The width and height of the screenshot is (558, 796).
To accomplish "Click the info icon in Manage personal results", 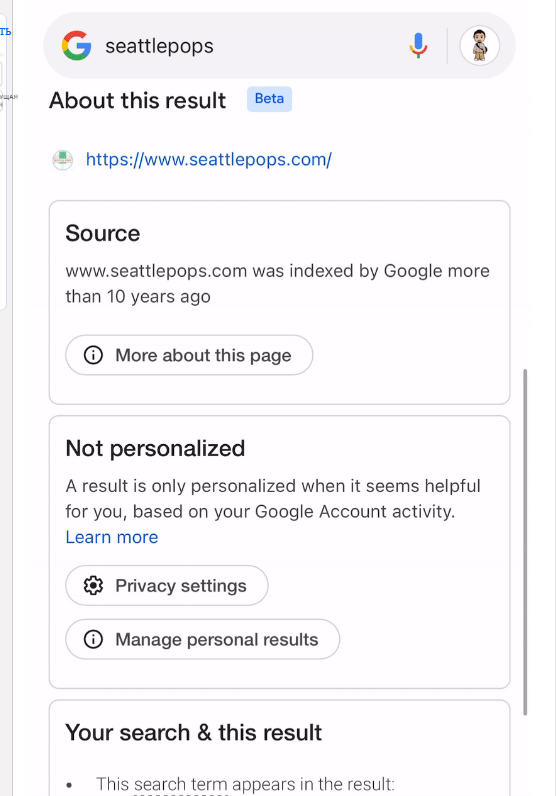I will click(93, 640).
